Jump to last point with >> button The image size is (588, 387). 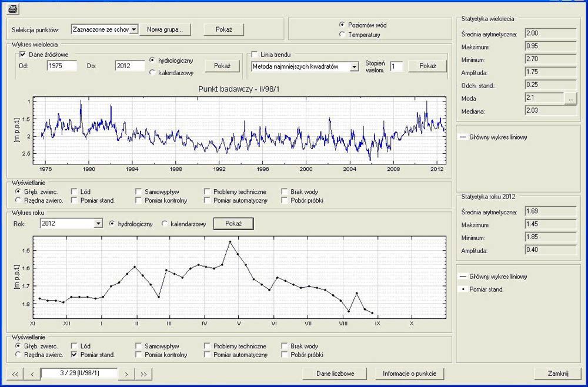(143, 373)
